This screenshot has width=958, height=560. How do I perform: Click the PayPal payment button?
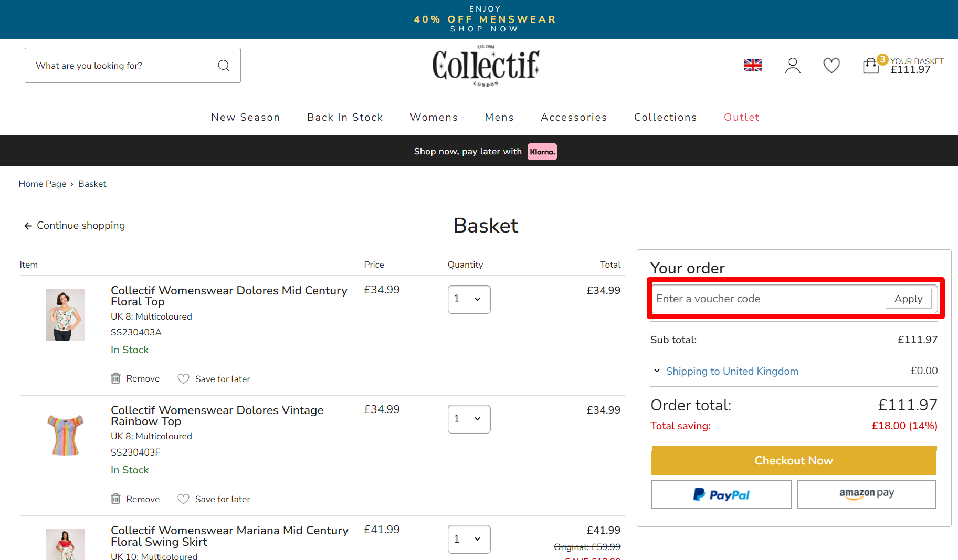pos(721,494)
